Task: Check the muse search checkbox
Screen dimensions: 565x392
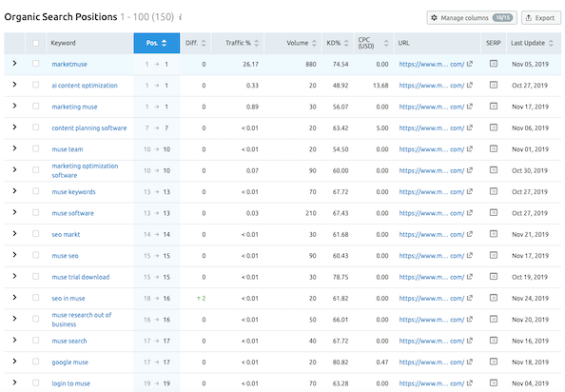Action: pyautogui.click(x=36, y=340)
